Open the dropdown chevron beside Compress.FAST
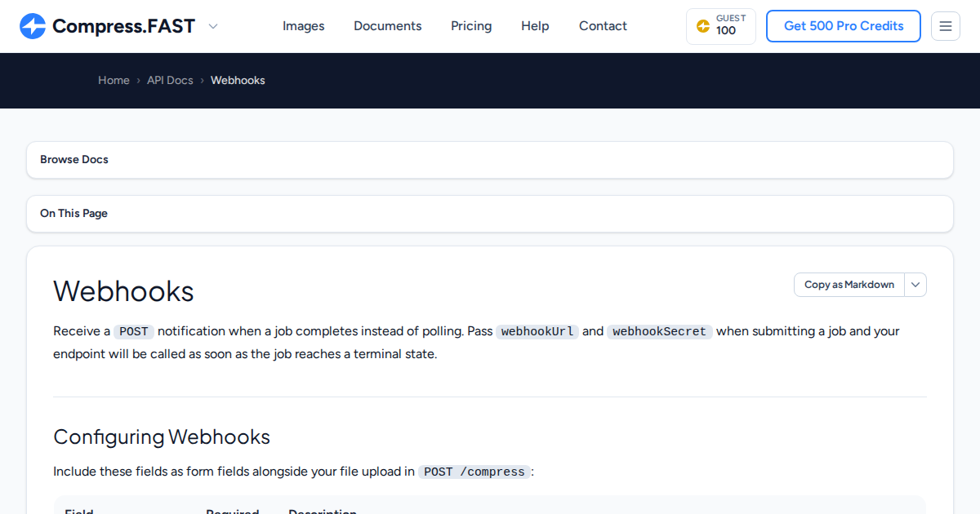 coord(213,26)
